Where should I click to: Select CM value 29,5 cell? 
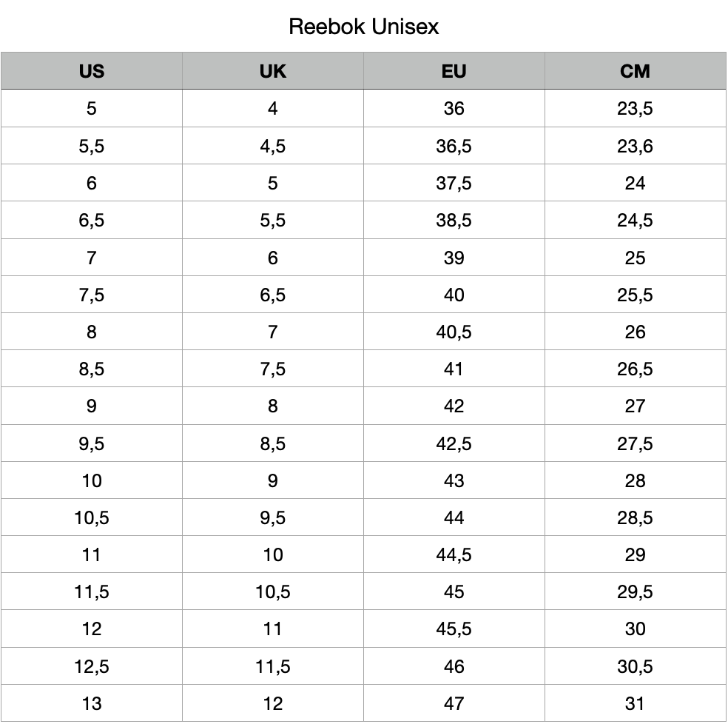[635, 591]
